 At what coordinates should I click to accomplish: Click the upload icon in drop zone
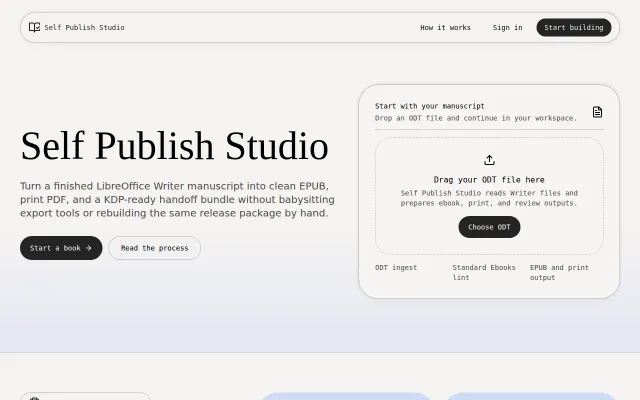(489, 160)
